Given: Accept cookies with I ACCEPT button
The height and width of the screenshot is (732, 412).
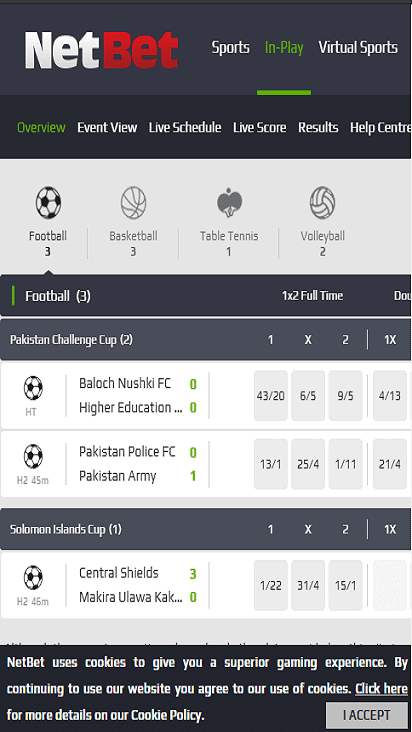Looking at the screenshot, I should pyautogui.click(x=366, y=715).
